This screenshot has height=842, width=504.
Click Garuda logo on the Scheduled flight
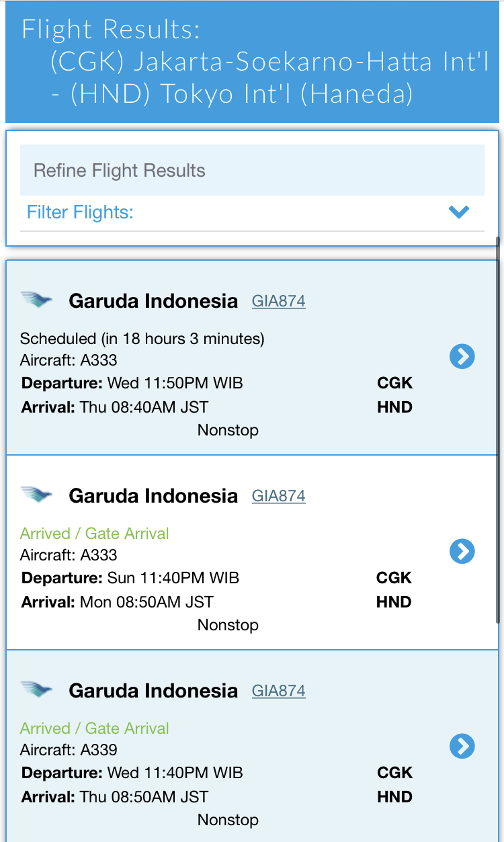(x=36, y=300)
